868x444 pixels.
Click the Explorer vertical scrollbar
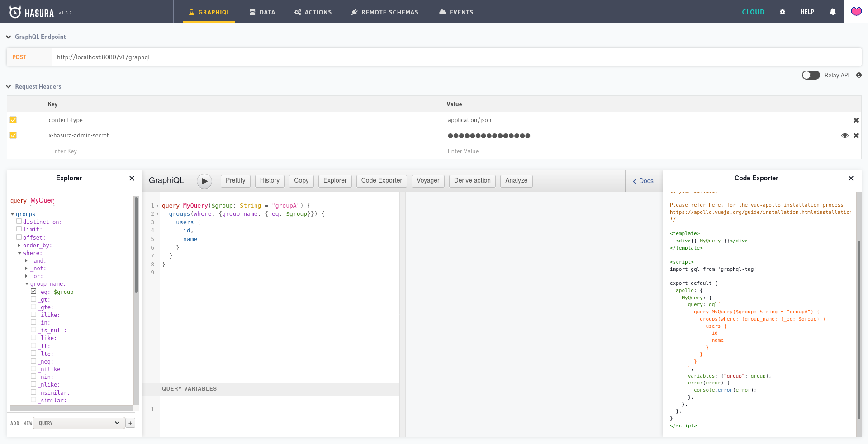point(136,245)
